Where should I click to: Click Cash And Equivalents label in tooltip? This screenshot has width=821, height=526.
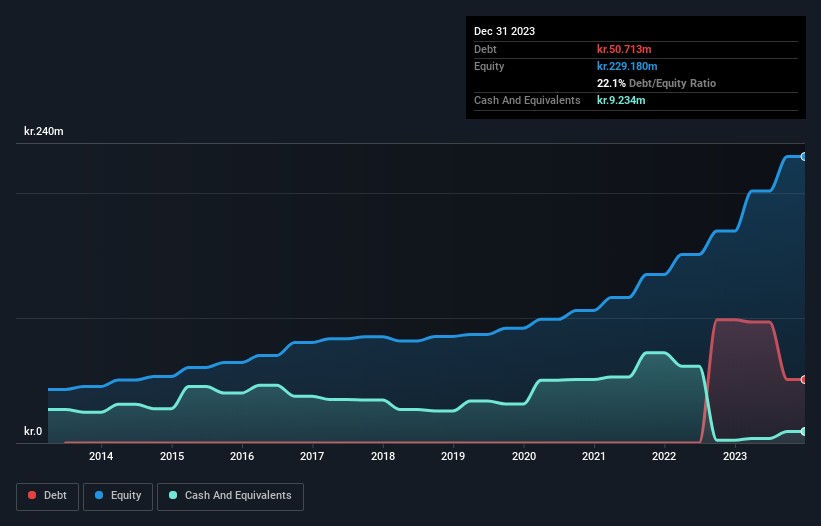[x=527, y=100]
